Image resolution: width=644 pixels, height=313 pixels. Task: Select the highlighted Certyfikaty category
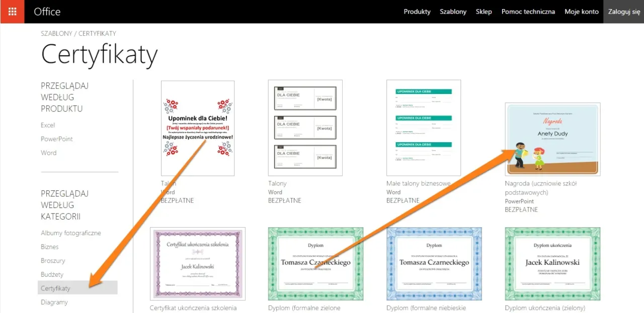pos(77,288)
